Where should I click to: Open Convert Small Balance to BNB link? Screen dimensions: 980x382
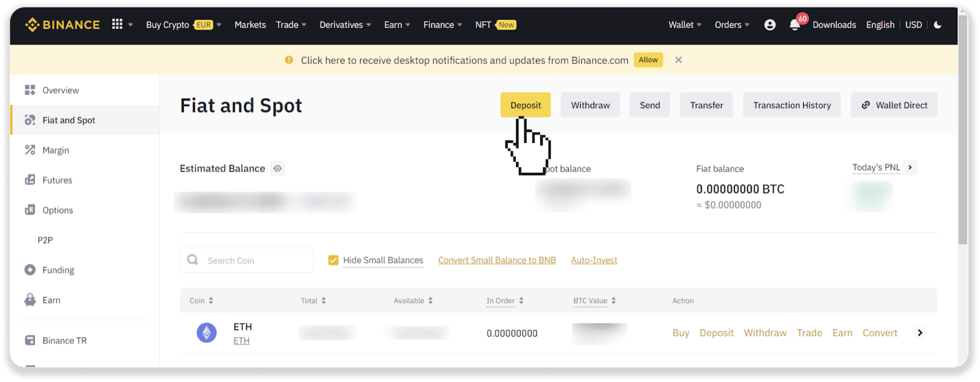(497, 261)
